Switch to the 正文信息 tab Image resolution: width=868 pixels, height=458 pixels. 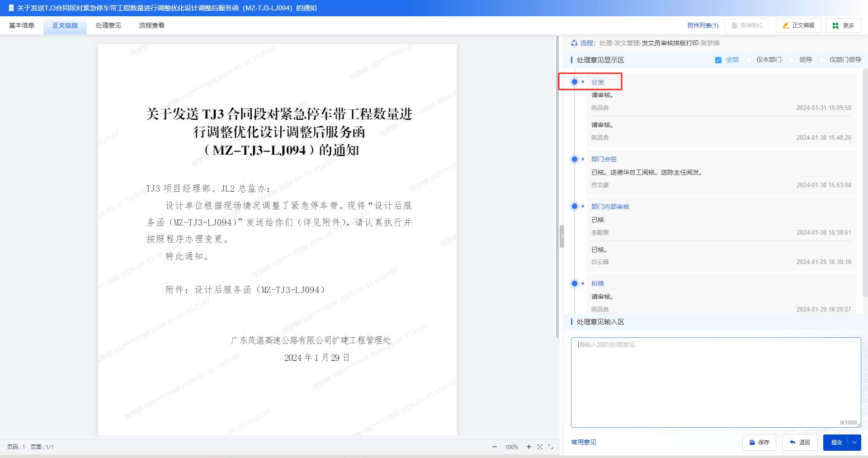point(65,25)
